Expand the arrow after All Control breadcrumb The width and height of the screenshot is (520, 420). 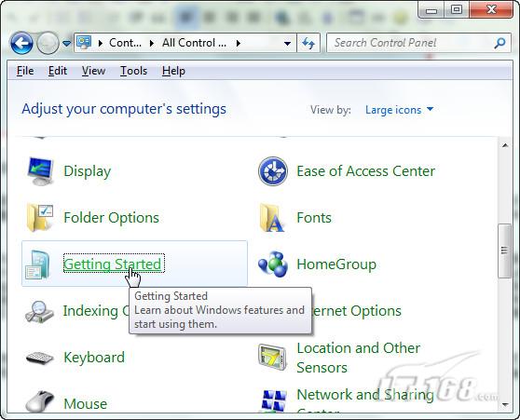238,43
